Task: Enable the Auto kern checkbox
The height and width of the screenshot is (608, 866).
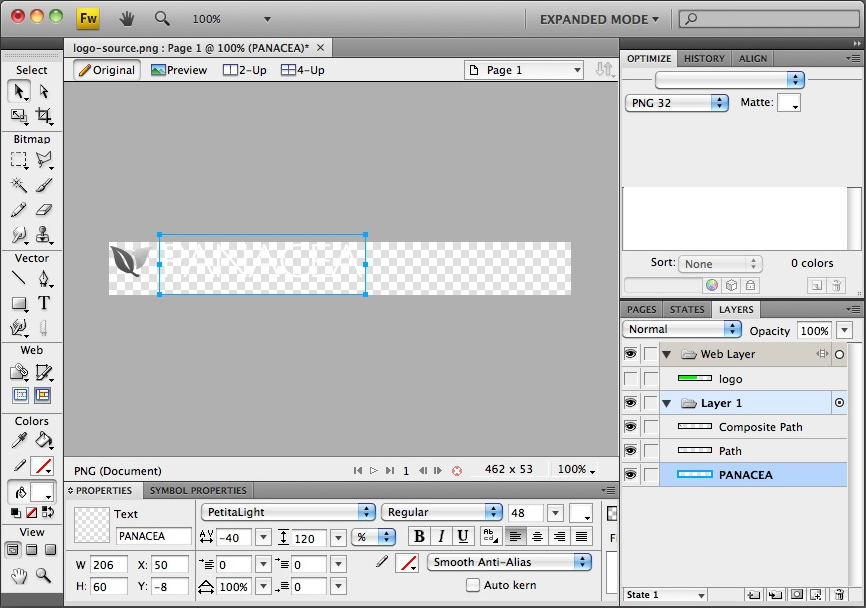Action: click(473, 585)
